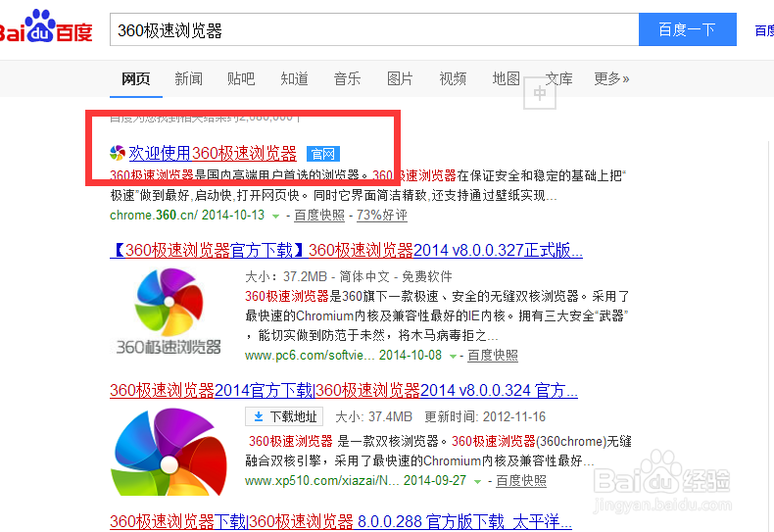
Task: Click the 更新时间: 2012-11-16 text
Action: [485, 417]
